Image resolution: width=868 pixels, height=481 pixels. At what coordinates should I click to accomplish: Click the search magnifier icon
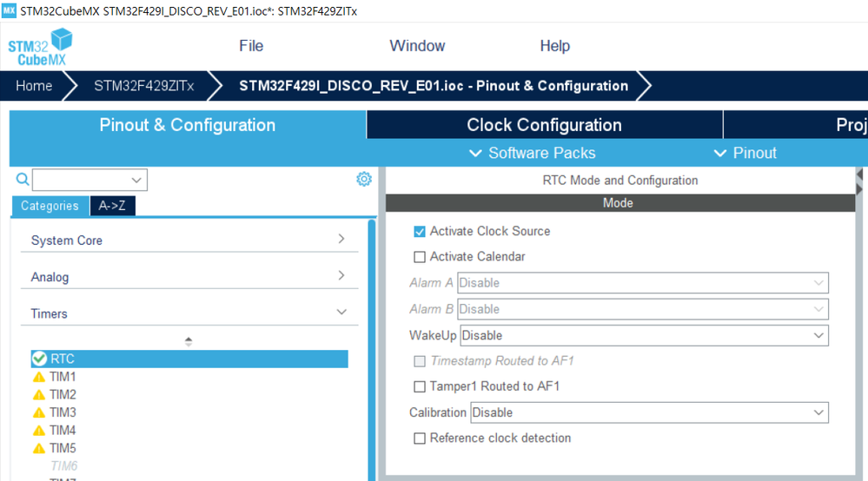22,179
